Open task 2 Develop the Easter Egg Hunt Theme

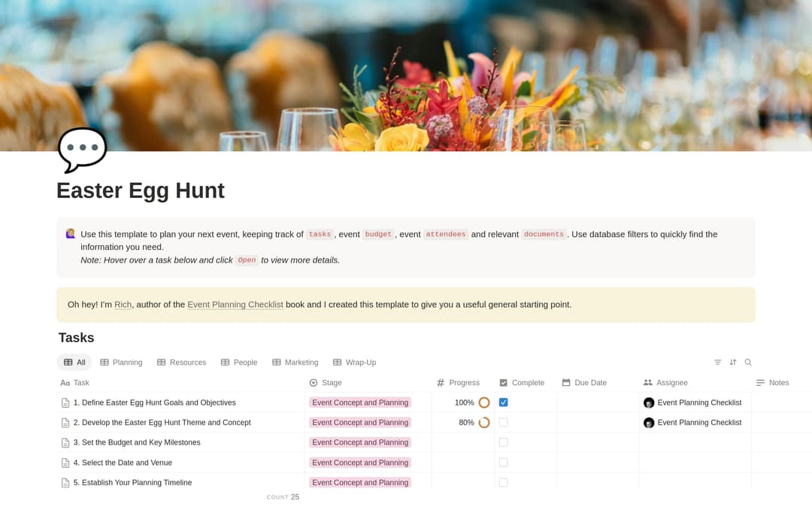pyautogui.click(x=162, y=423)
